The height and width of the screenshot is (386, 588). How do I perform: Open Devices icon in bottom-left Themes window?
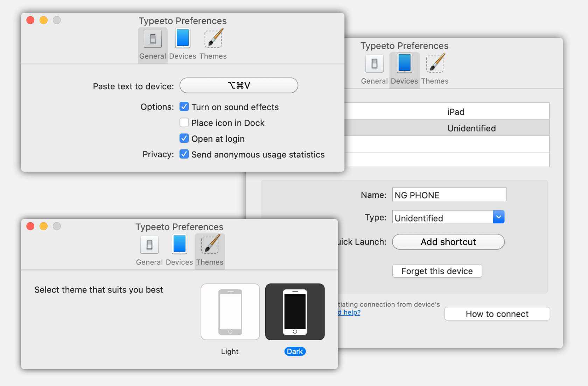tap(179, 244)
